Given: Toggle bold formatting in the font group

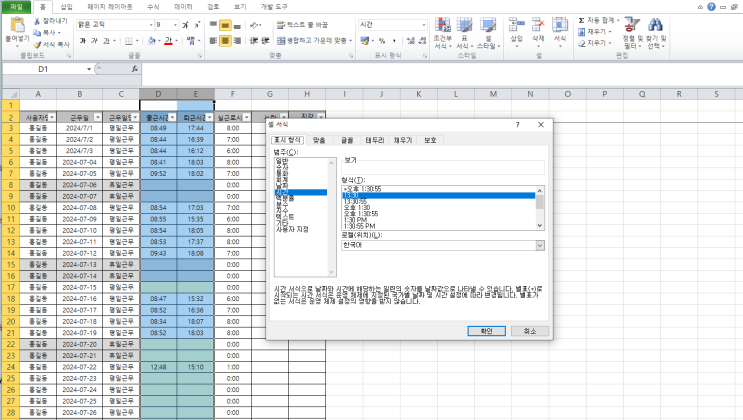Looking at the screenshot, I should pyautogui.click(x=82, y=41).
